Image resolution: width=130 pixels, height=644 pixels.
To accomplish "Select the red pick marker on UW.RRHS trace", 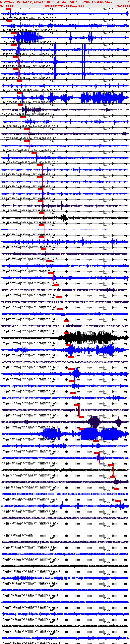I will [9, 21].
